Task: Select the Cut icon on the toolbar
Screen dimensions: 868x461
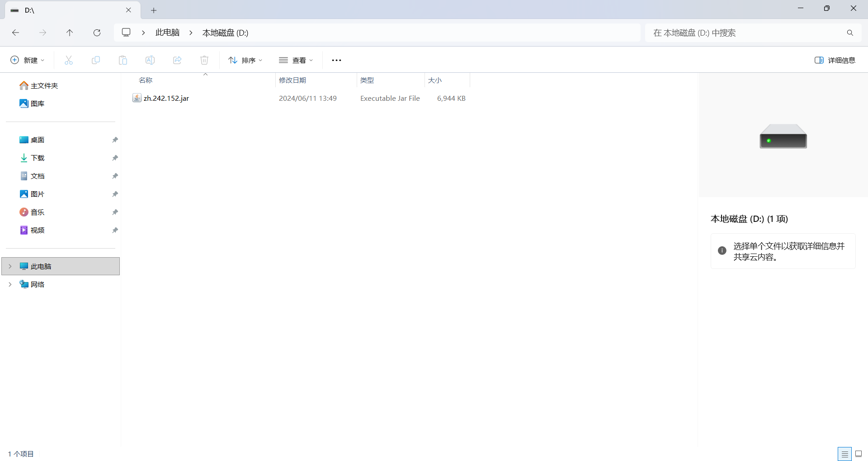Action: pos(68,60)
